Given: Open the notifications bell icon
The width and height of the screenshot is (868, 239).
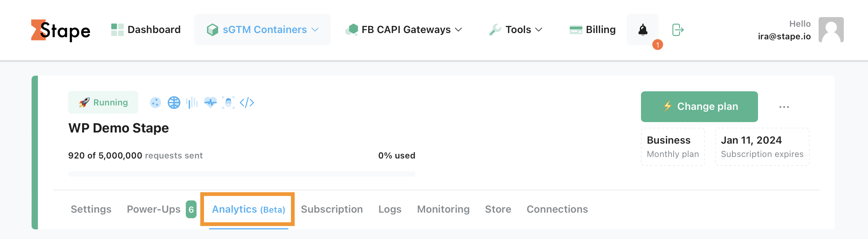Looking at the screenshot, I should pos(643,30).
